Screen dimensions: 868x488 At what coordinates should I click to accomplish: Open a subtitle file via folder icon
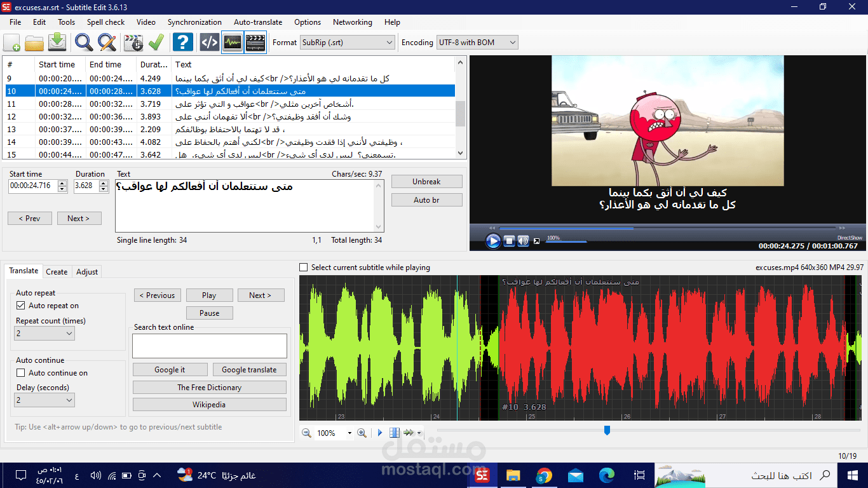[34, 43]
